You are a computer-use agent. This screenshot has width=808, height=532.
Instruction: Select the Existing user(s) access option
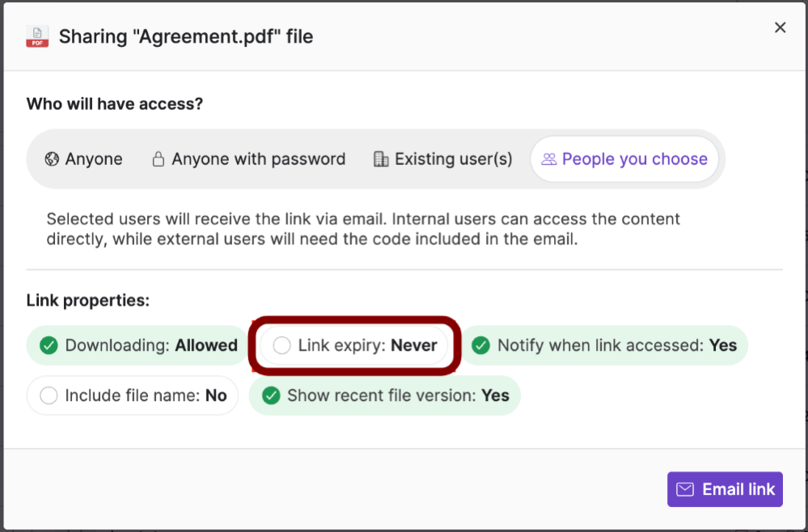442,159
